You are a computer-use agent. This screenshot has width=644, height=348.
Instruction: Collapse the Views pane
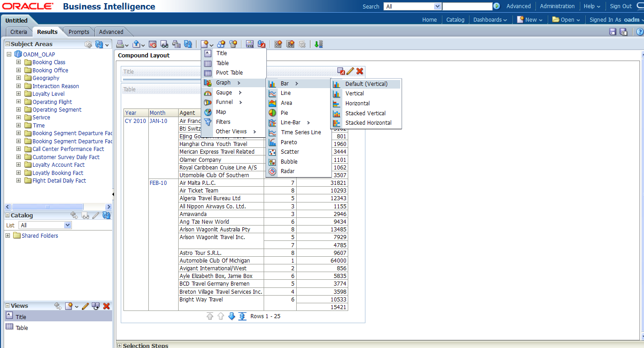pyautogui.click(x=7, y=306)
